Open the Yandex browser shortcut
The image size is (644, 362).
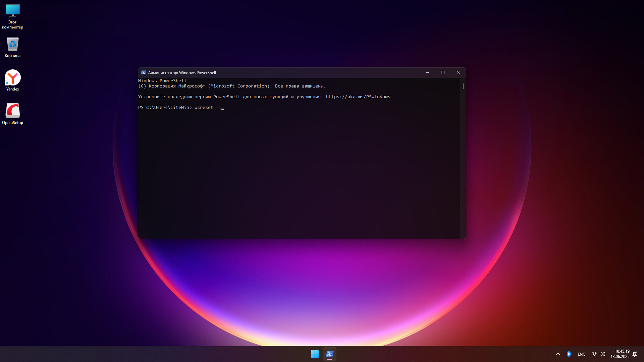pos(12,80)
